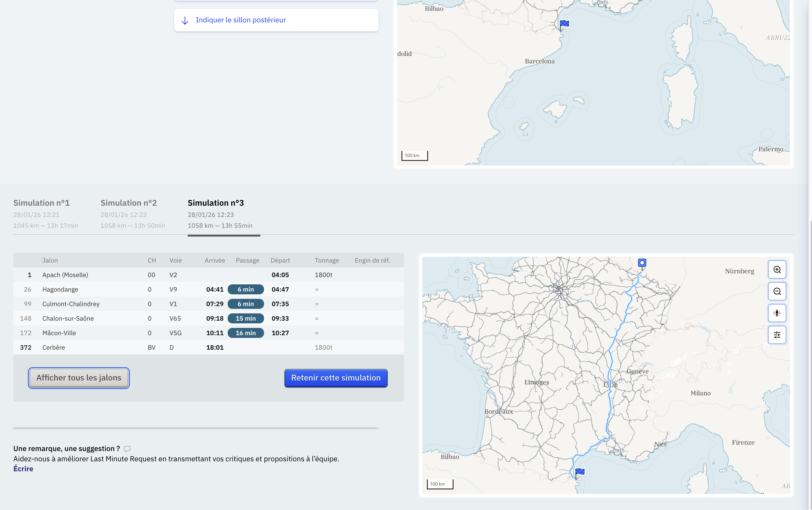Zoom out on the simulation map

777,291
